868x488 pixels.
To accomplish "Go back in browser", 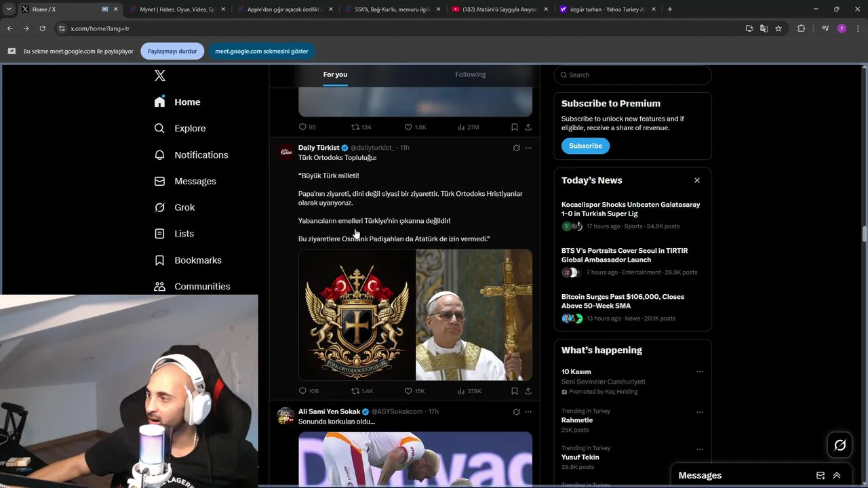I will pos(9,28).
